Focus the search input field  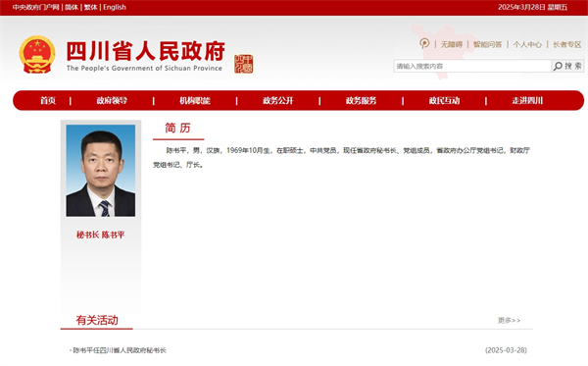tap(472, 66)
